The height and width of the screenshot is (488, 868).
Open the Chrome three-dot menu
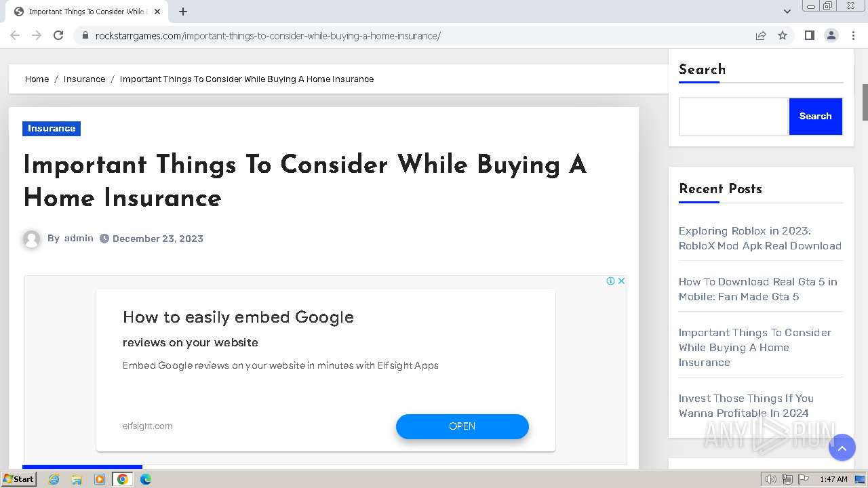tap(853, 35)
